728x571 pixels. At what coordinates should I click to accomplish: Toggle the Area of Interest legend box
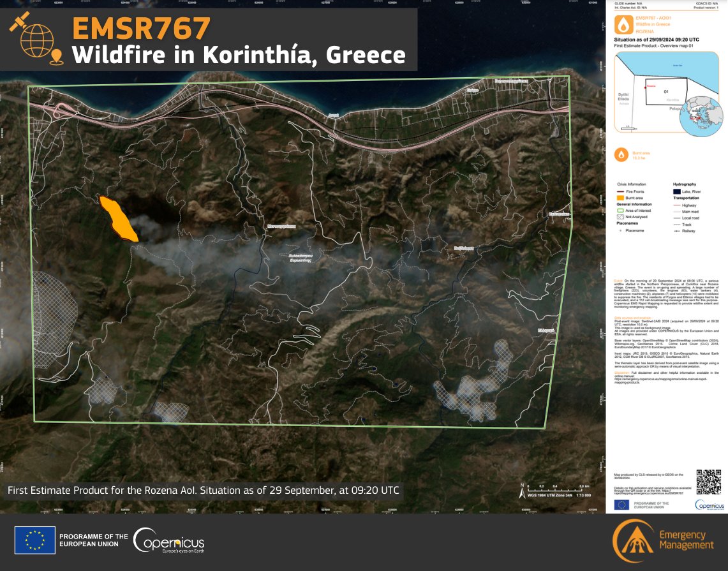621,211
